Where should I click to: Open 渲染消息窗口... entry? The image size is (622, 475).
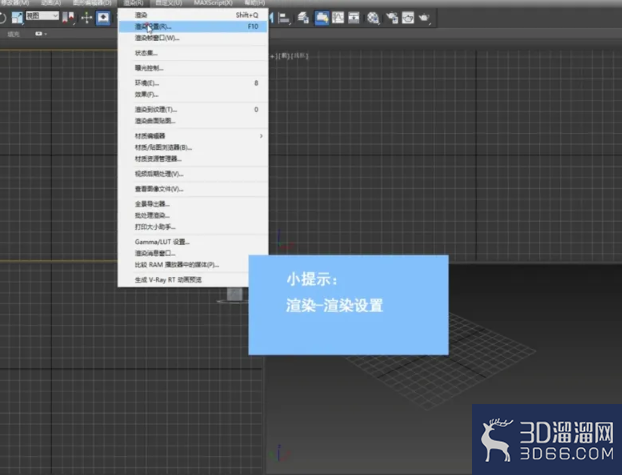tap(193, 253)
